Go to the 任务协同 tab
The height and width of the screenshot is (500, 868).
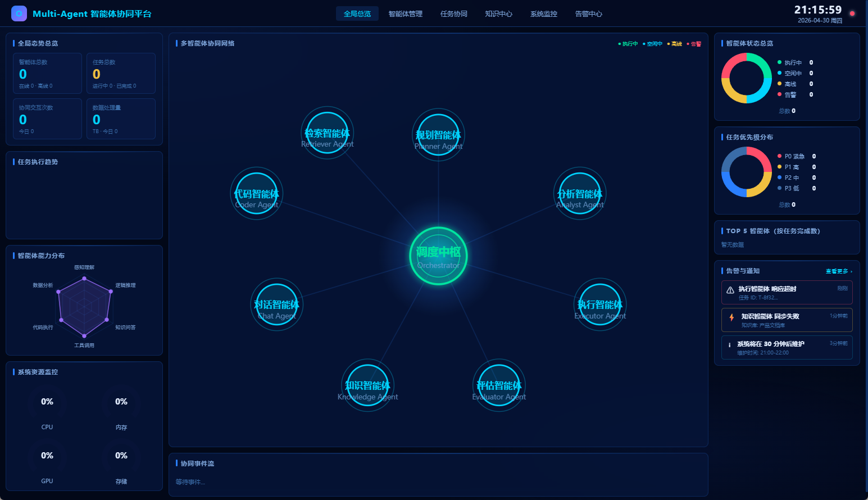(x=454, y=13)
